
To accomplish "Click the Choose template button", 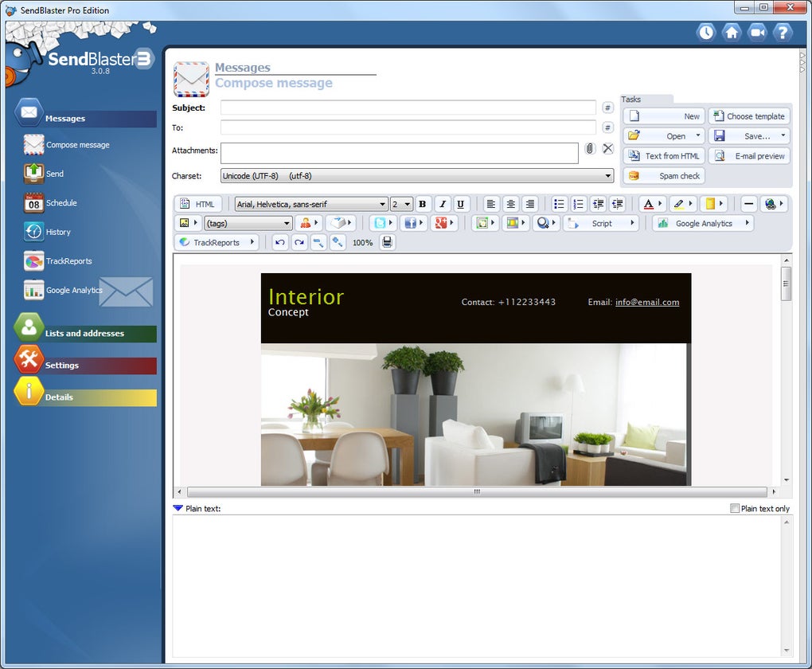I will click(749, 116).
